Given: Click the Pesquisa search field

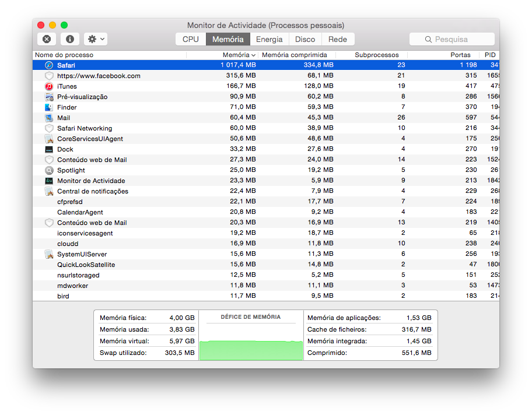Looking at the screenshot, I should tap(452, 39).
